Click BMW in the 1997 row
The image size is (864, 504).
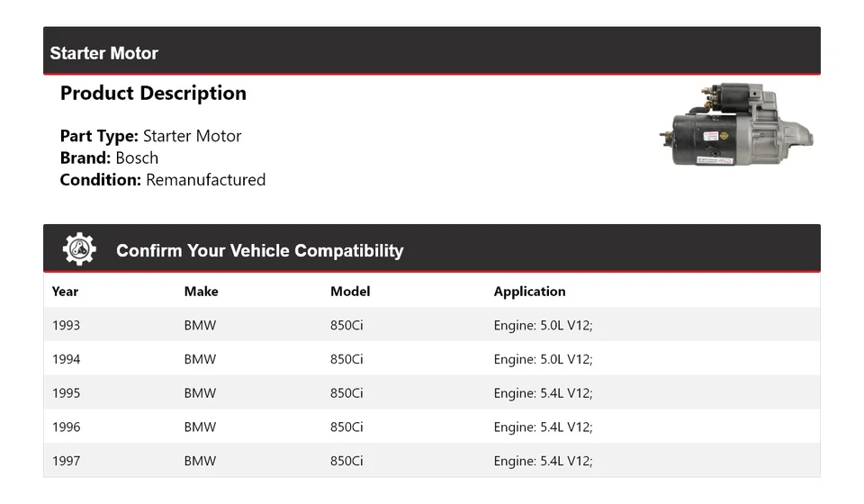click(x=200, y=461)
